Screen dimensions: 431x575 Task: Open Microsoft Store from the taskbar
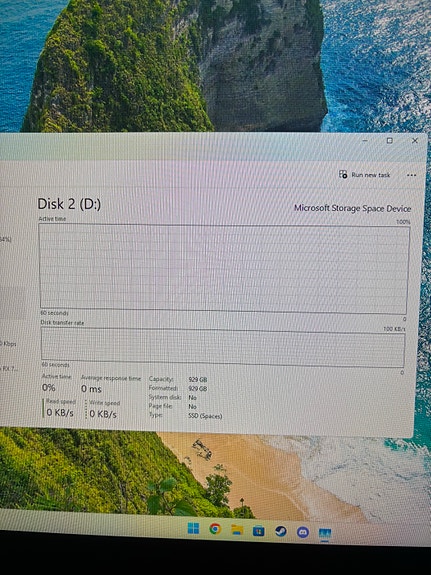pos(259,531)
